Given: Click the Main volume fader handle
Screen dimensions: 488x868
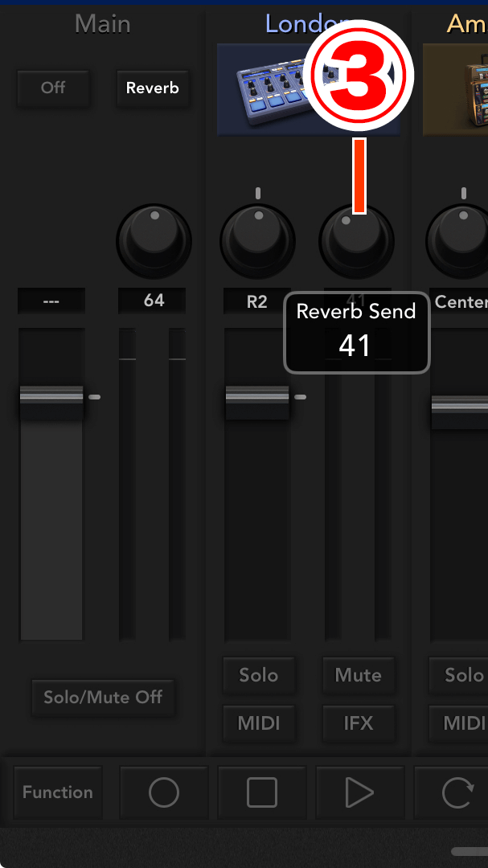Looking at the screenshot, I should (51, 402).
